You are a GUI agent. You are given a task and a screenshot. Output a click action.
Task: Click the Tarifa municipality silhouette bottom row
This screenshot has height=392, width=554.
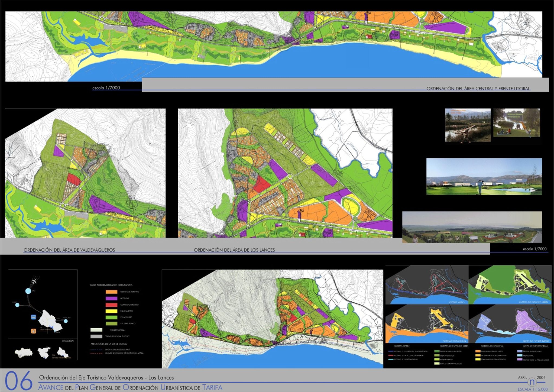pos(63,352)
